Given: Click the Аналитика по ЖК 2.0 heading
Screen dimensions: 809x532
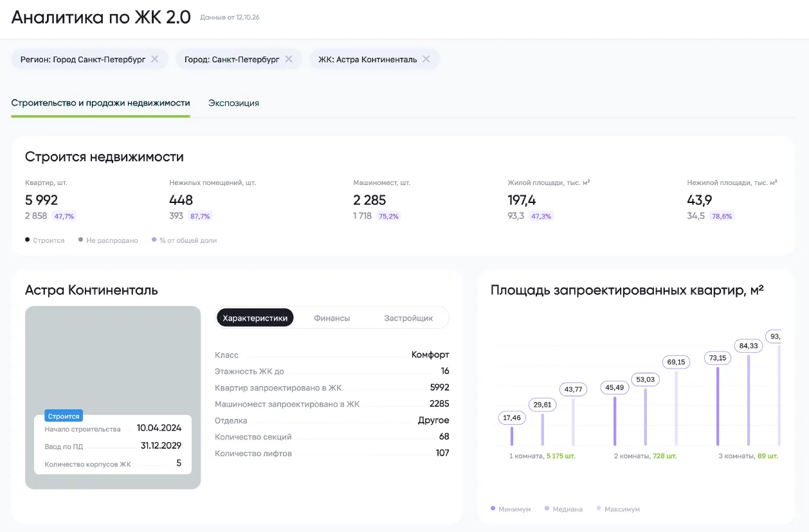Looking at the screenshot, I should [101, 17].
